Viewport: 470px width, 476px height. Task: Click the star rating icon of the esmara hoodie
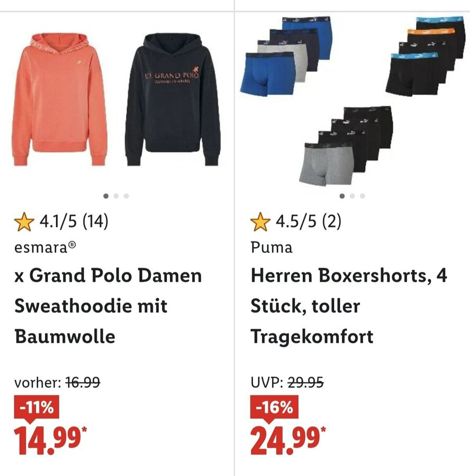[x=24, y=222]
